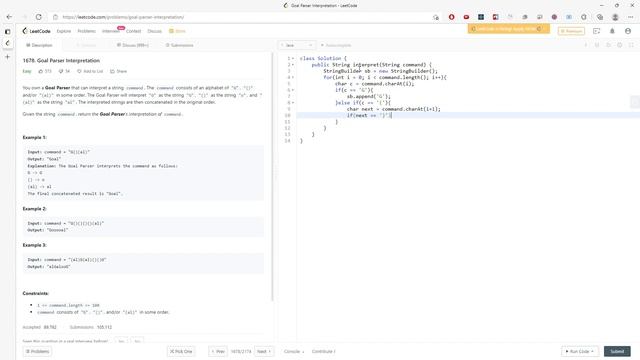This screenshot has width=640, height=360.
Task: Click the 'Example 1:' heading
Action: click(x=35, y=138)
